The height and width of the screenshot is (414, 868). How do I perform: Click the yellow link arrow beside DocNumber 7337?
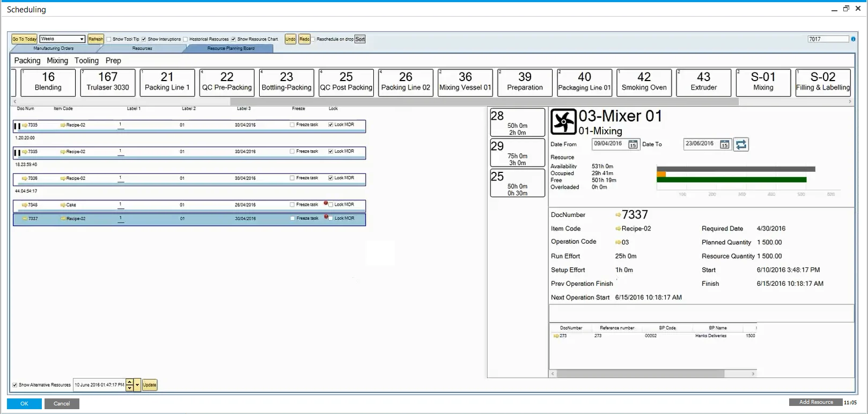(618, 215)
